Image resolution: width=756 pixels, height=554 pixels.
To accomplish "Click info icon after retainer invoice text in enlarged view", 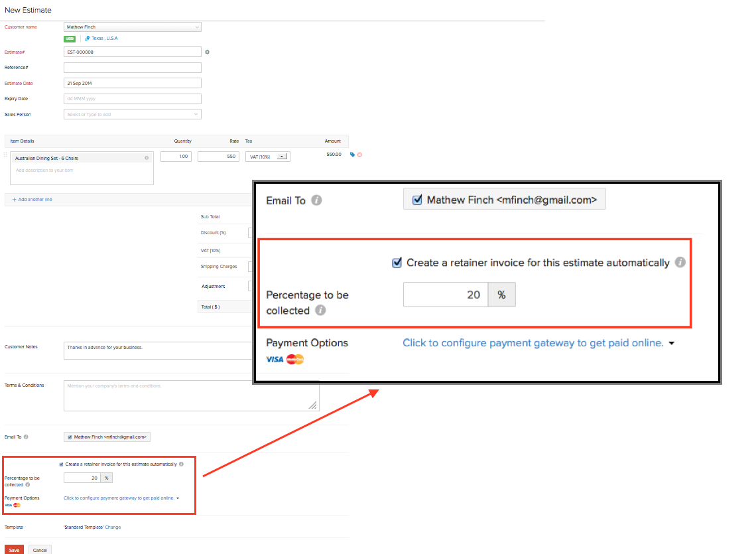I will click(680, 262).
